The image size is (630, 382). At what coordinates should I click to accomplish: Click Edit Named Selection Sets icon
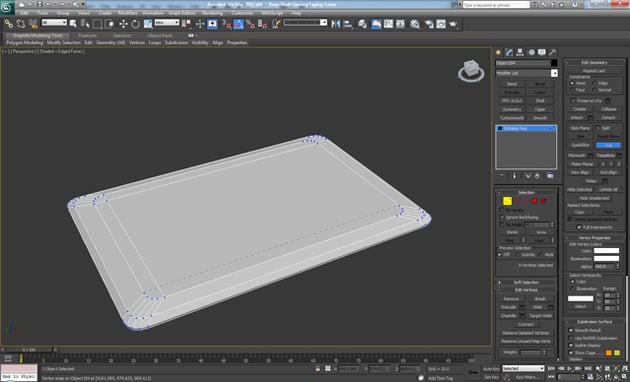(x=276, y=24)
